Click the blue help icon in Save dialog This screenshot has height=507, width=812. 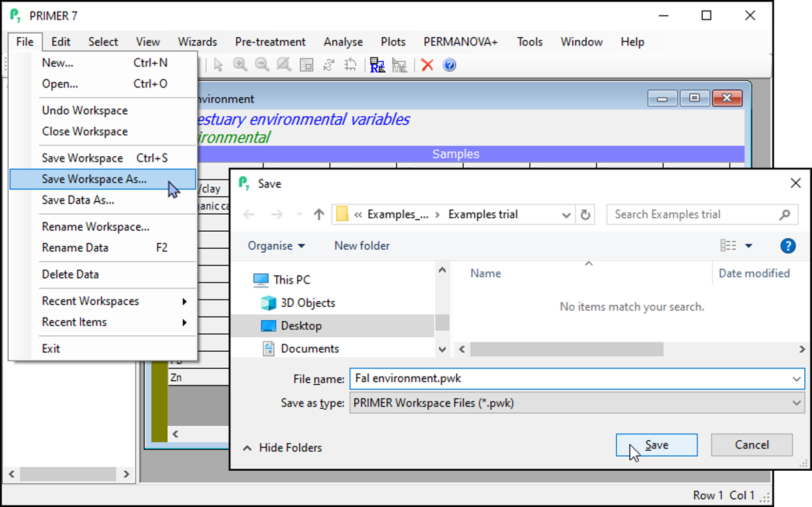(788, 246)
